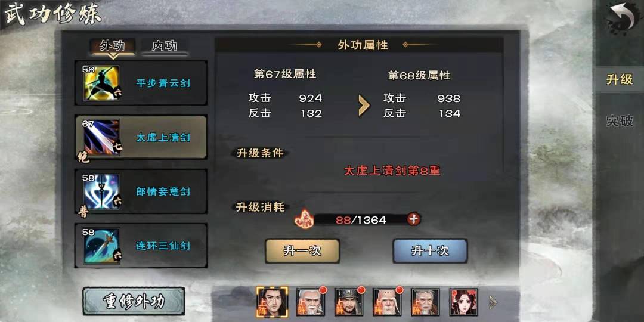Select the 升级 side tab

[x=620, y=80]
